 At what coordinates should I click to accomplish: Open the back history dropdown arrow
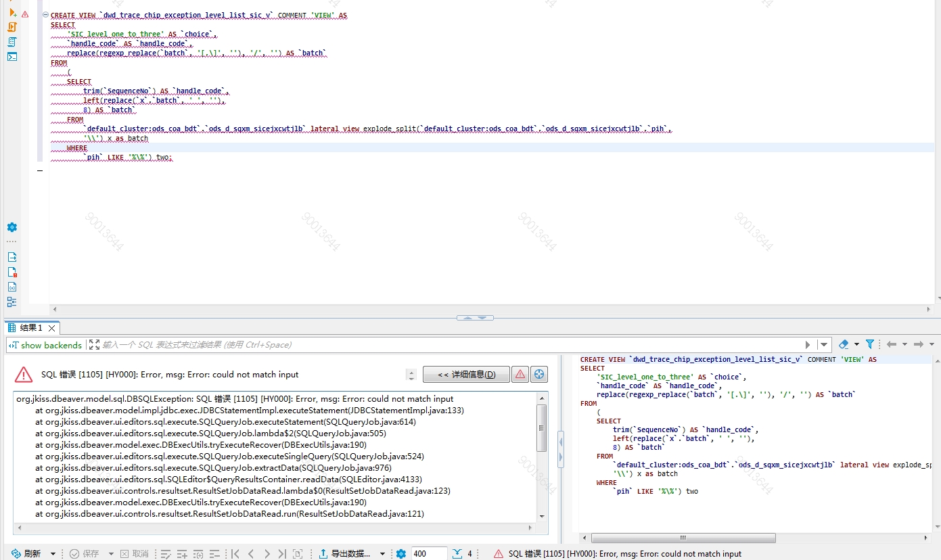904,344
